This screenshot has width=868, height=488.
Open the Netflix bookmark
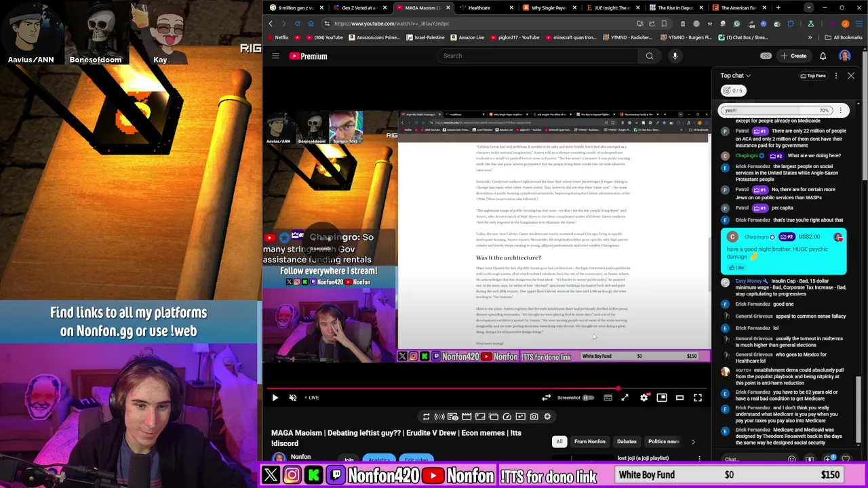[277, 37]
